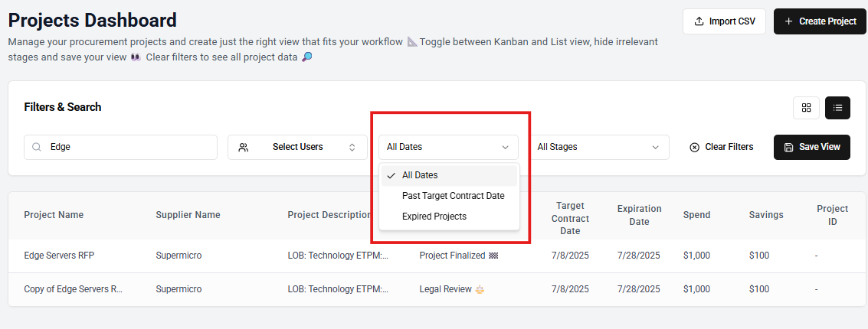
Task: Choose Past Target Contract Date option
Action: (453, 196)
